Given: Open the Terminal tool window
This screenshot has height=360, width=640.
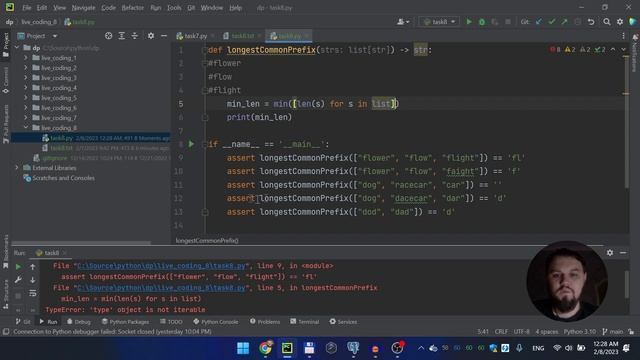Looking at the screenshot, I should pyautogui.click(x=304, y=322).
